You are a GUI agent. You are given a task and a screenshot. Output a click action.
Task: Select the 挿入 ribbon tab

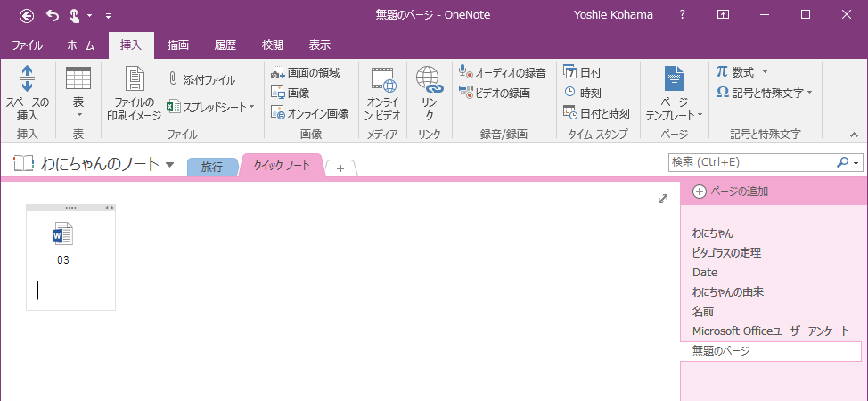(131, 45)
